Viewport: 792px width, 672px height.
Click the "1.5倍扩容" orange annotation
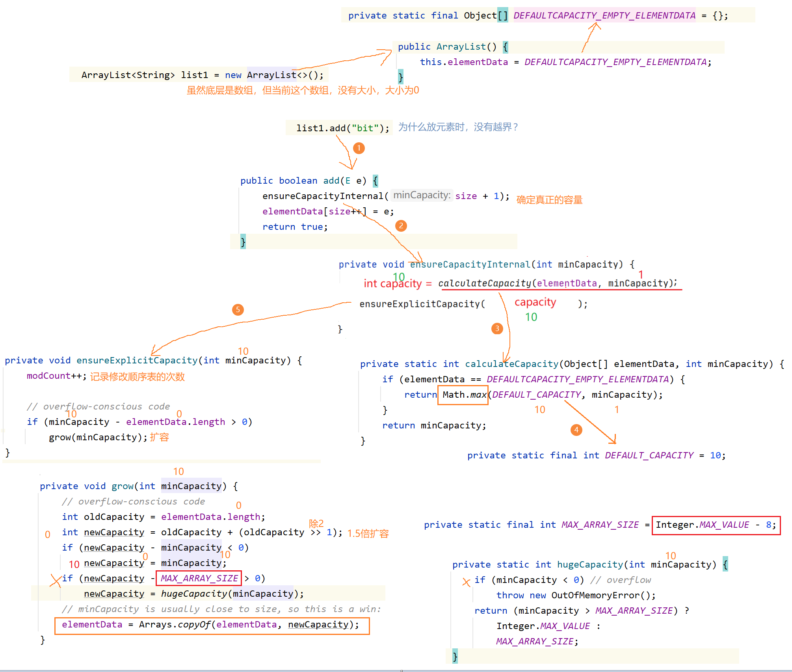coord(368,534)
